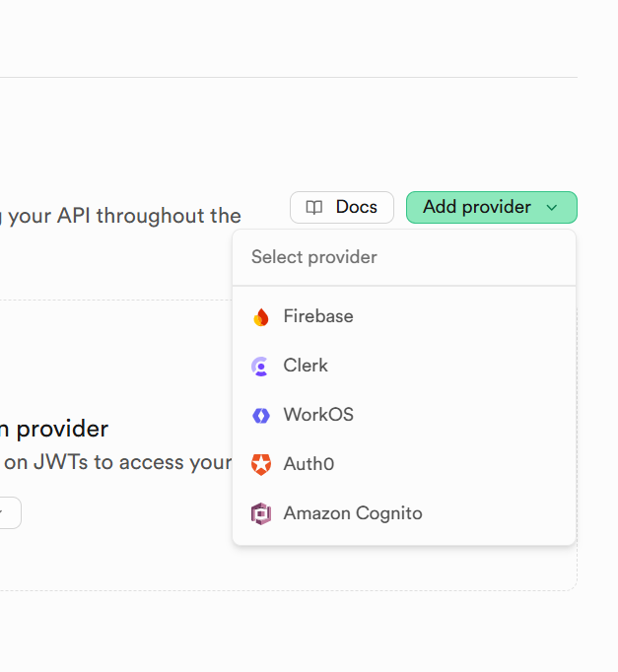Choose Firebase from the provider list
The image size is (618, 672).
click(x=318, y=316)
